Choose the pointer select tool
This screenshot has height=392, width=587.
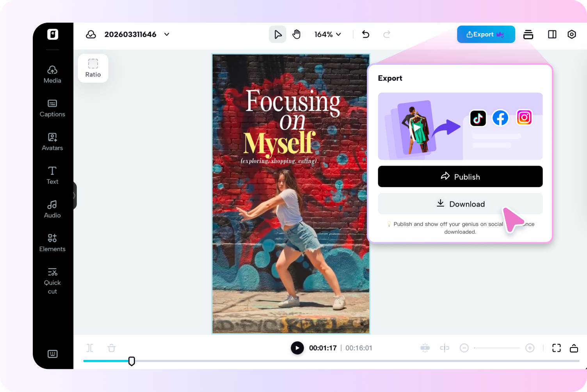(x=277, y=34)
